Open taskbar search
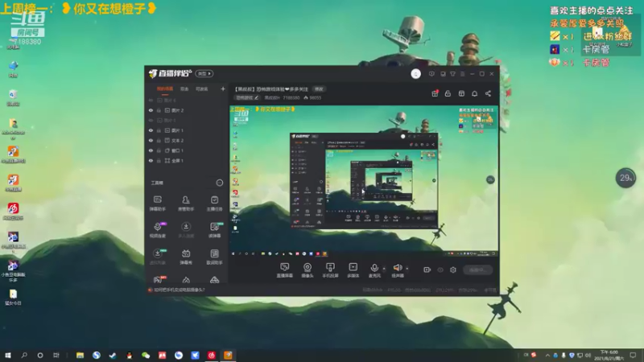 24,355
